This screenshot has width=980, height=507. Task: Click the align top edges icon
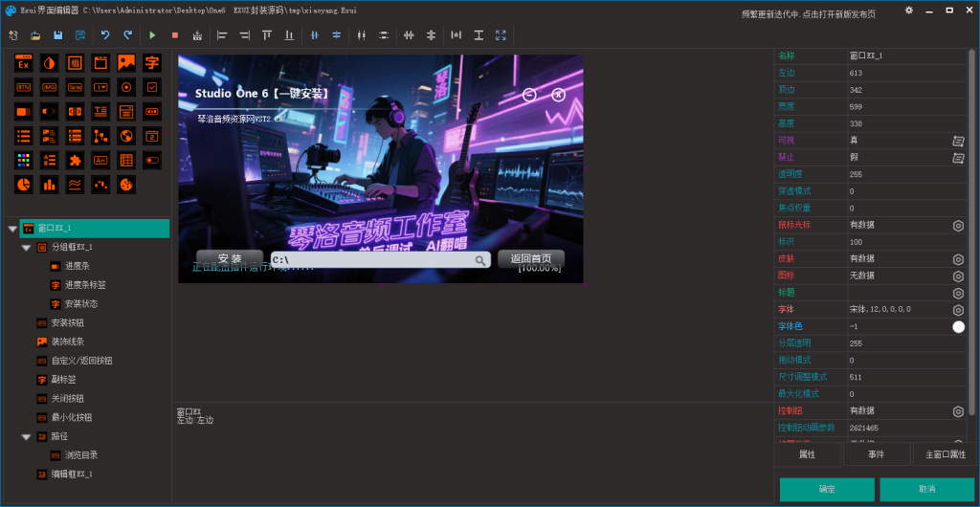pyautogui.click(x=267, y=35)
